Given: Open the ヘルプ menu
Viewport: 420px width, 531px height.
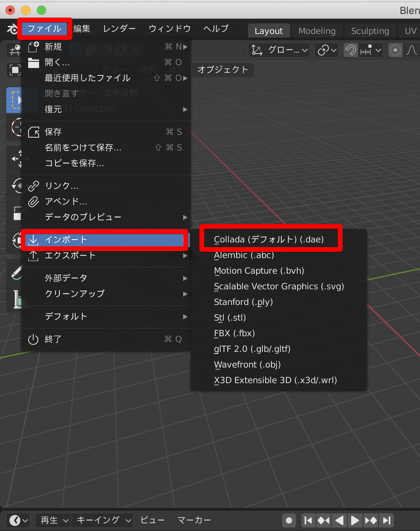Looking at the screenshot, I should (x=216, y=29).
